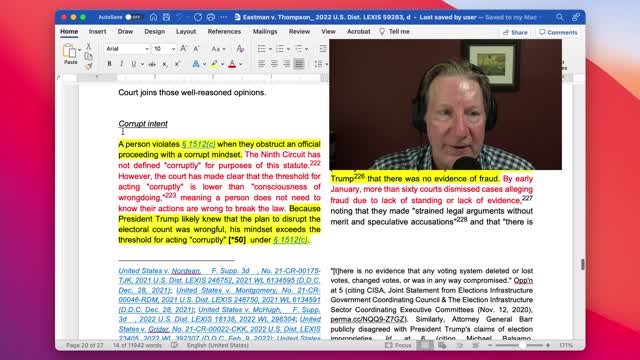Apply strikethrough formatting
Screen dimensions: 640x360
coord(152,64)
